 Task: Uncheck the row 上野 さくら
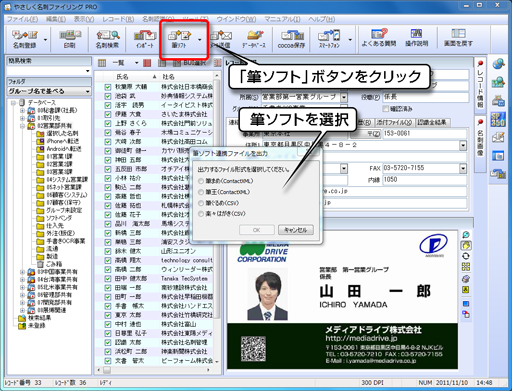coord(108,123)
